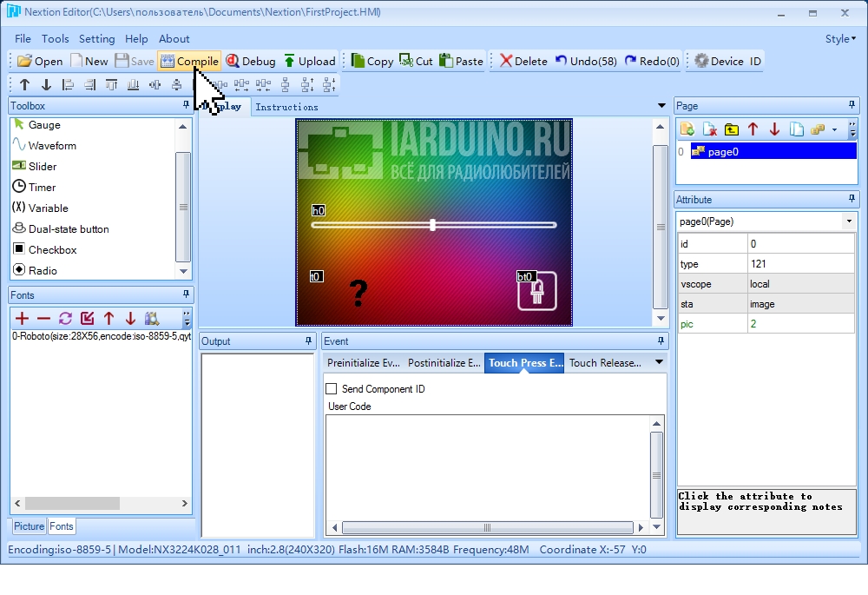Viewport: 868px width, 595px height.
Task: Center components horizontally aligned icon
Action: point(176,84)
